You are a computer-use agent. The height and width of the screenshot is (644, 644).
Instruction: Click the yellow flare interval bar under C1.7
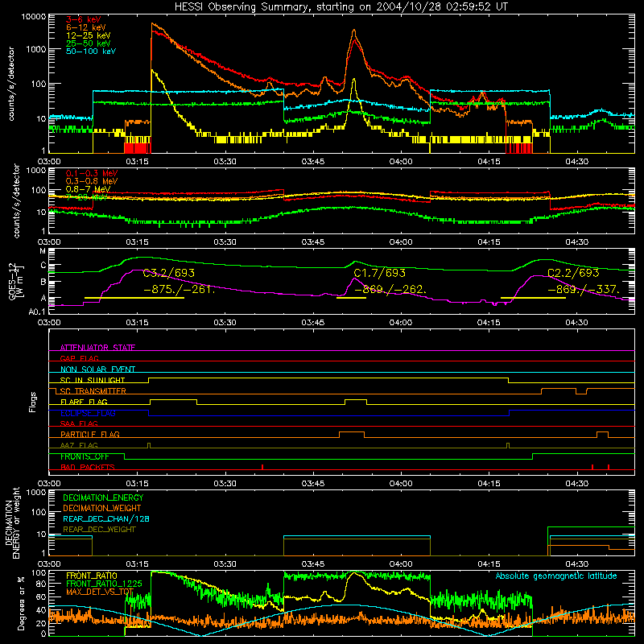tap(351, 298)
